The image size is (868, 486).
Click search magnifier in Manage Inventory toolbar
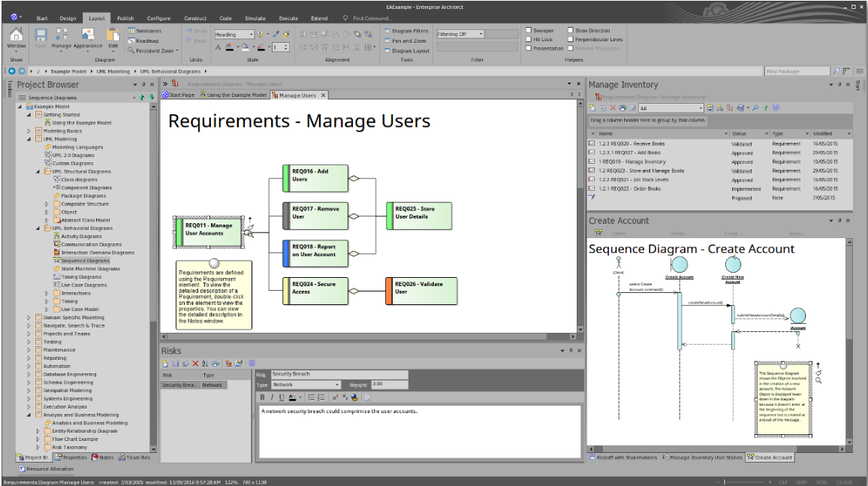coord(755,108)
